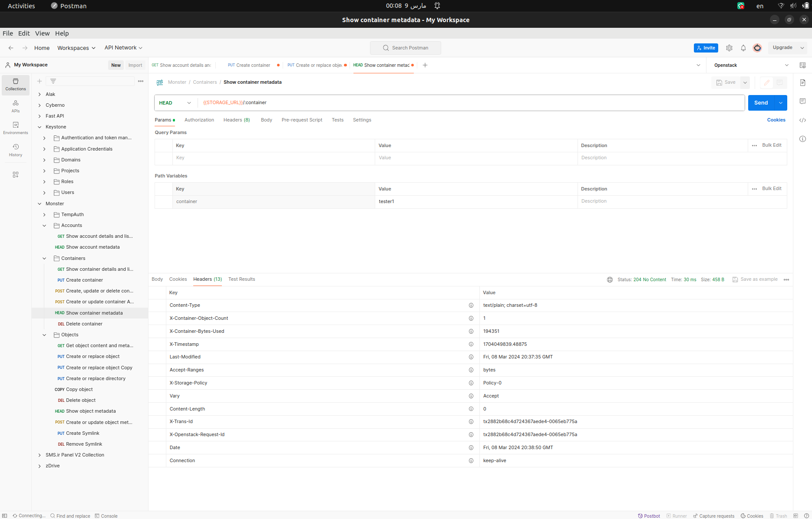Open collection options three-dot menu
This screenshot has height=519, width=812.
click(x=141, y=81)
